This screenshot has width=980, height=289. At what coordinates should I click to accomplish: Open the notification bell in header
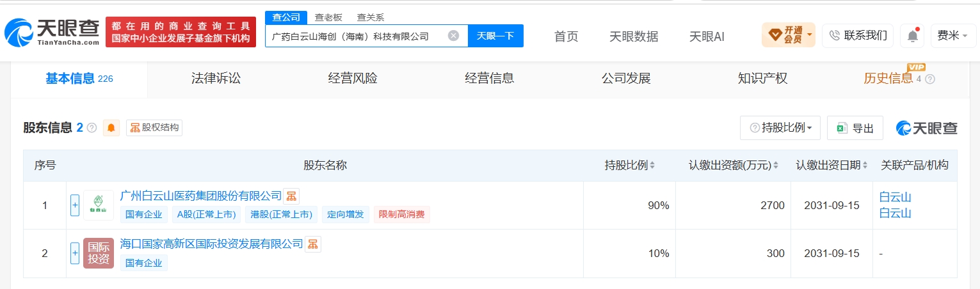coord(912,36)
